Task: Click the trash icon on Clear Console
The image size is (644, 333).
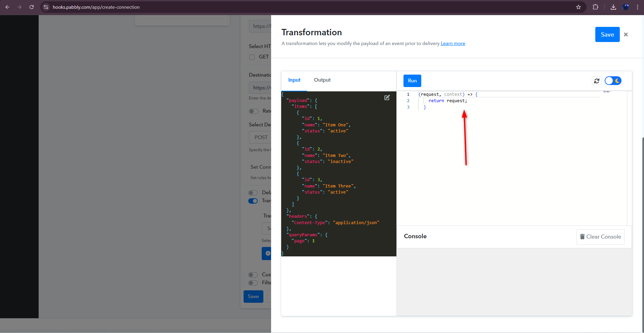Action: (582, 237)
